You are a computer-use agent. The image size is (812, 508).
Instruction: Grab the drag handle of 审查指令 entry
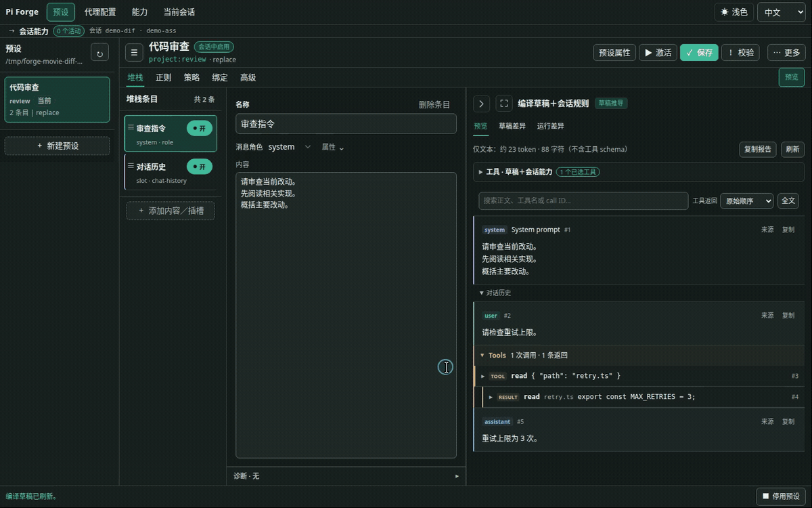131,127
